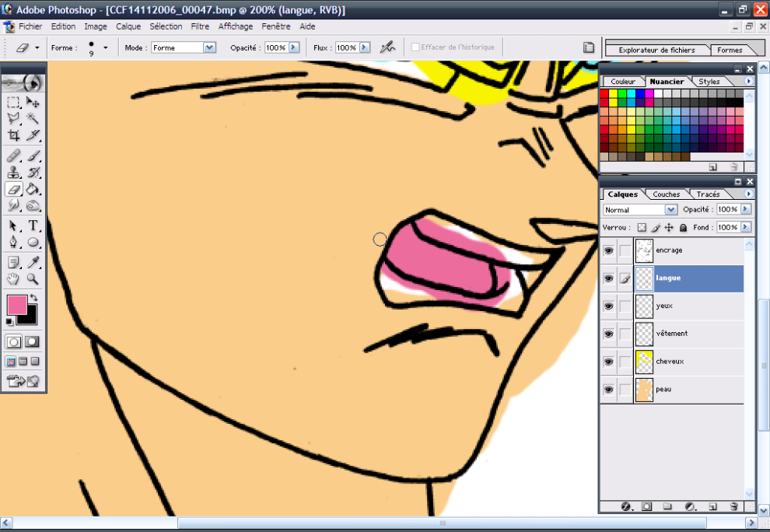The image size is (770, 532).
Task: Select the Smudge tool
Action: click(13, 205)
